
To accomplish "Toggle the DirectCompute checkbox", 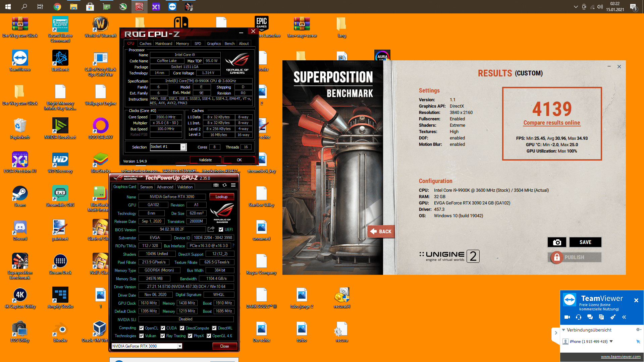I will tap(182, 328).
